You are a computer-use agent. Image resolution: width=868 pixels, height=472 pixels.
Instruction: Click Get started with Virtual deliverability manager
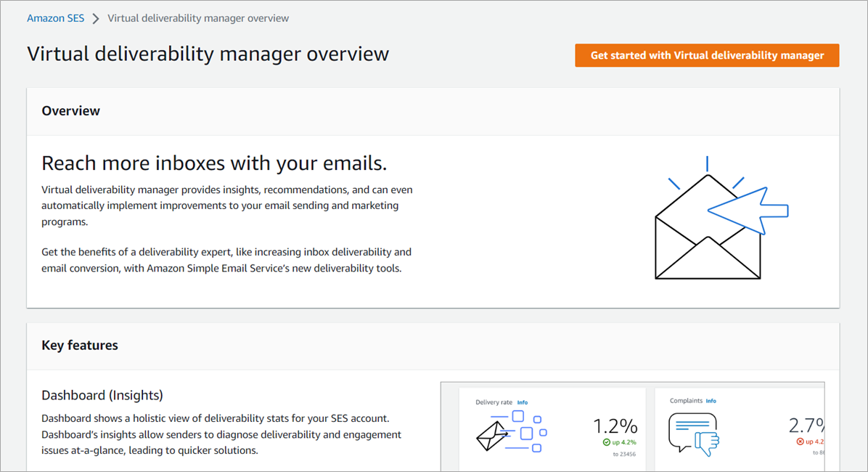(x=707, y=55)
